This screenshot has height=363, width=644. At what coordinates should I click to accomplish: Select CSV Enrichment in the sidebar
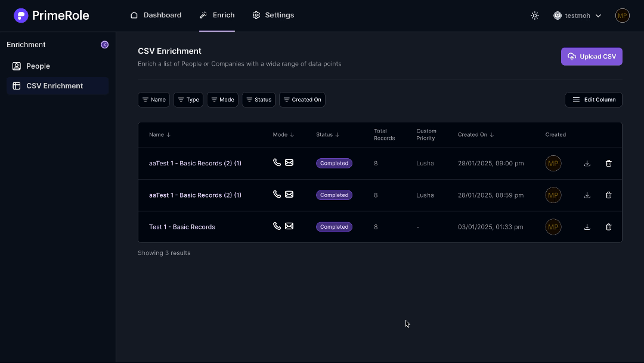tap(57, 86)
